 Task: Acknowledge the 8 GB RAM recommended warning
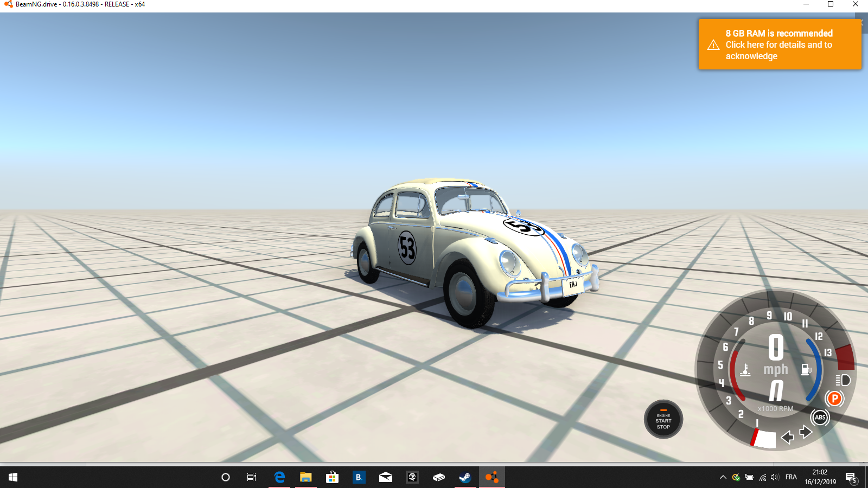click(780, 44)
